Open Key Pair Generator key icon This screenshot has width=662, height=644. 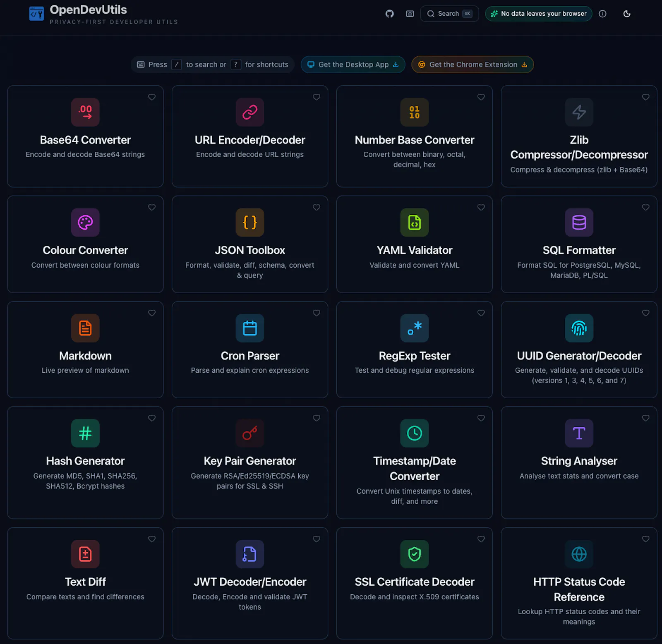[x=250, y=433]
